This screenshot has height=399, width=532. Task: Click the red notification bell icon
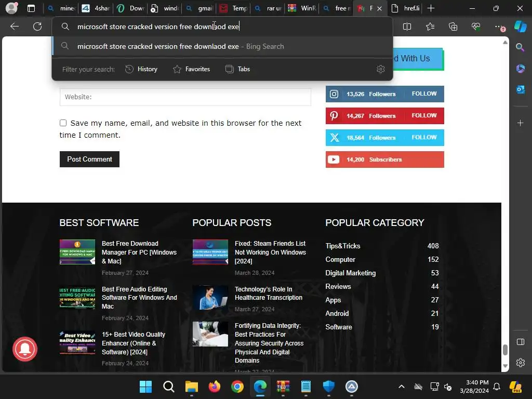tap(25, 349)
